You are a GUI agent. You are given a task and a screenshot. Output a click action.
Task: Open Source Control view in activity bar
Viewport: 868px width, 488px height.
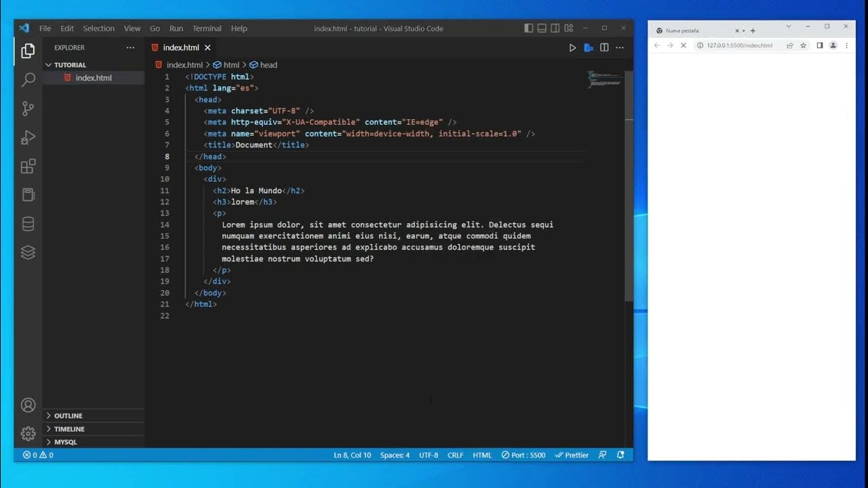coord(28,108)
